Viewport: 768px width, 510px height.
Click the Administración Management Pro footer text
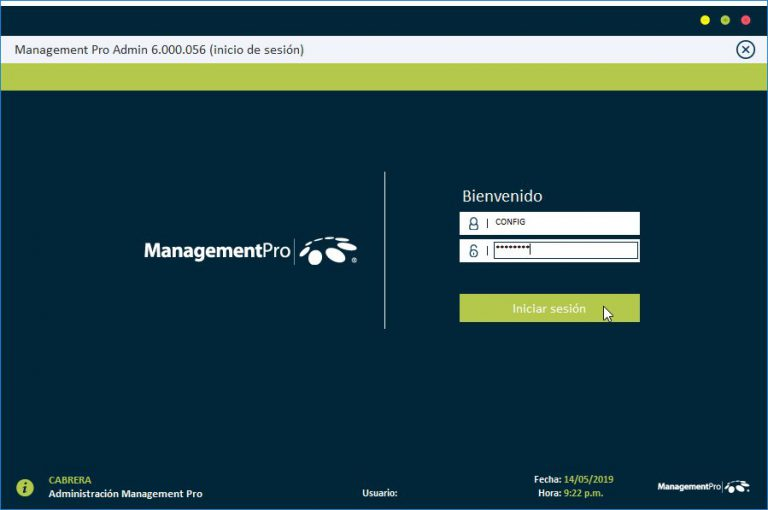point(125,494)
